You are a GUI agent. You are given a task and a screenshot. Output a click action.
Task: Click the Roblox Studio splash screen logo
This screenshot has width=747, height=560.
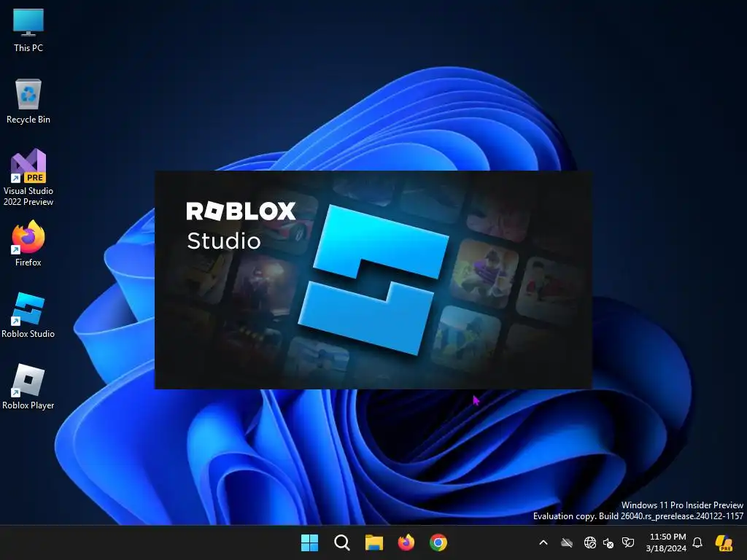tap(373, 280)
